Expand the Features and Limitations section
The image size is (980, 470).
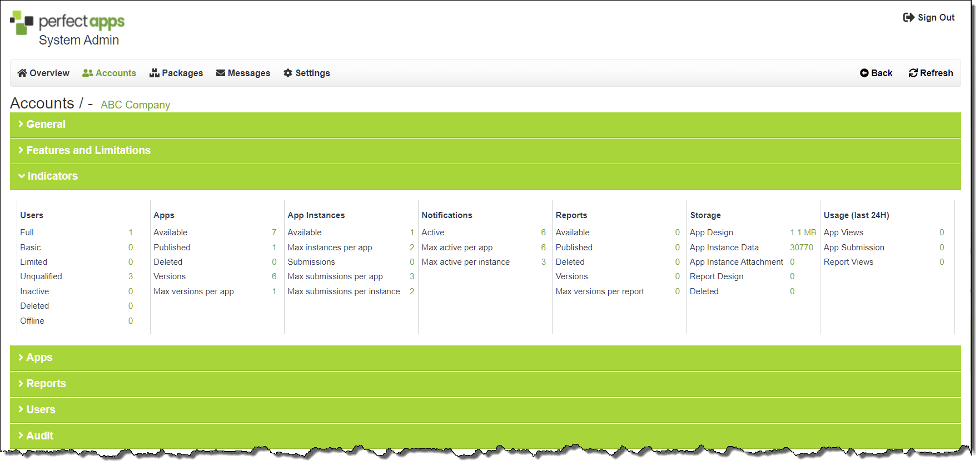click(485, 151)
